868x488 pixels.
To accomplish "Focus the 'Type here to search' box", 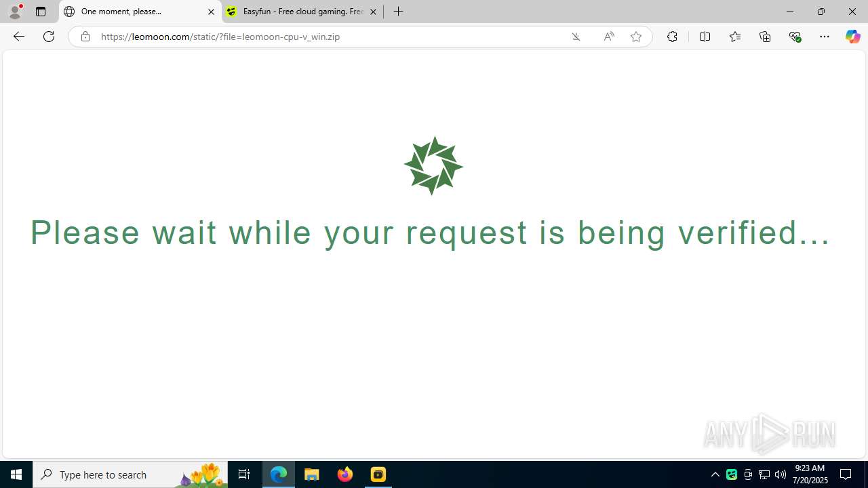I will click(x=130, y=474).
